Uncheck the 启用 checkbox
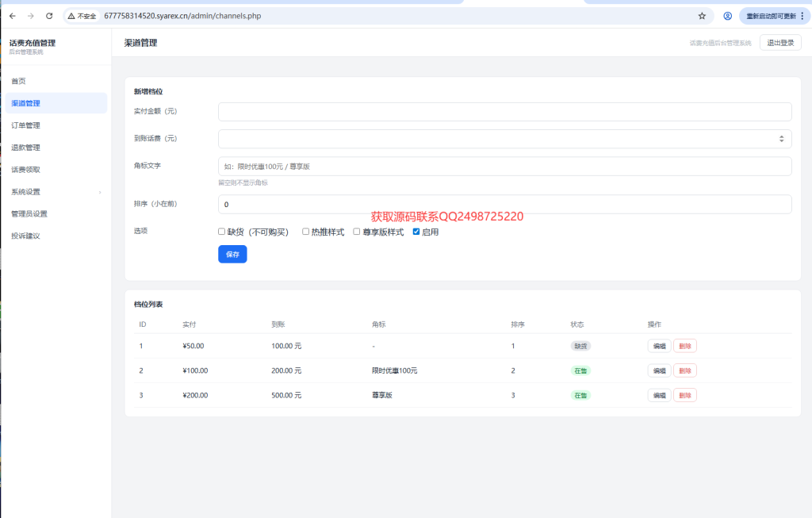The image size is (812, 518). point(416,232)
